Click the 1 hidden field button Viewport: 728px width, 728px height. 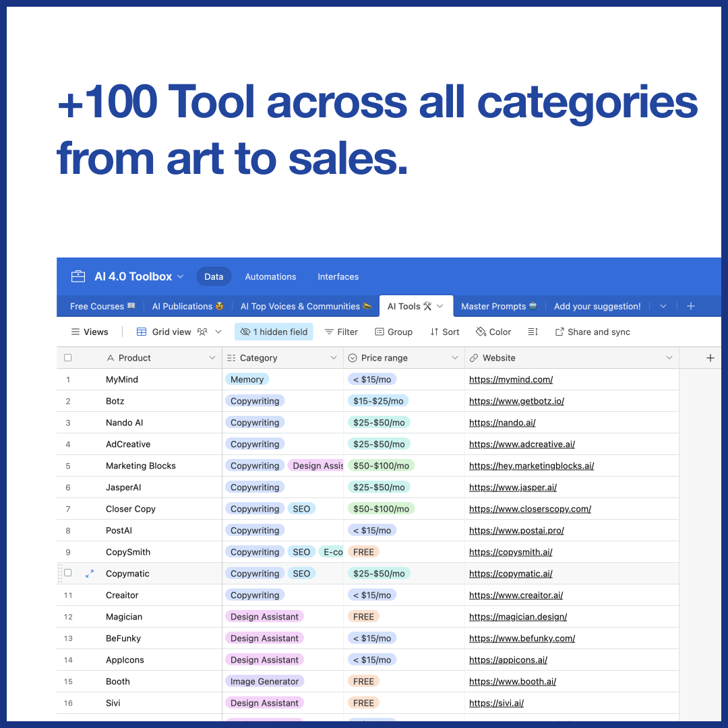tap(274, 332)
